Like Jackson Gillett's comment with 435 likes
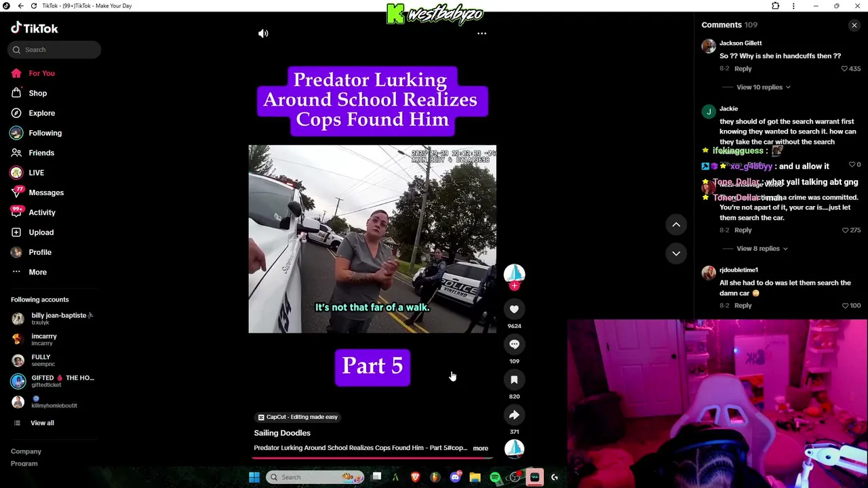This screenshot has width=868, height=488. point(844,68)
